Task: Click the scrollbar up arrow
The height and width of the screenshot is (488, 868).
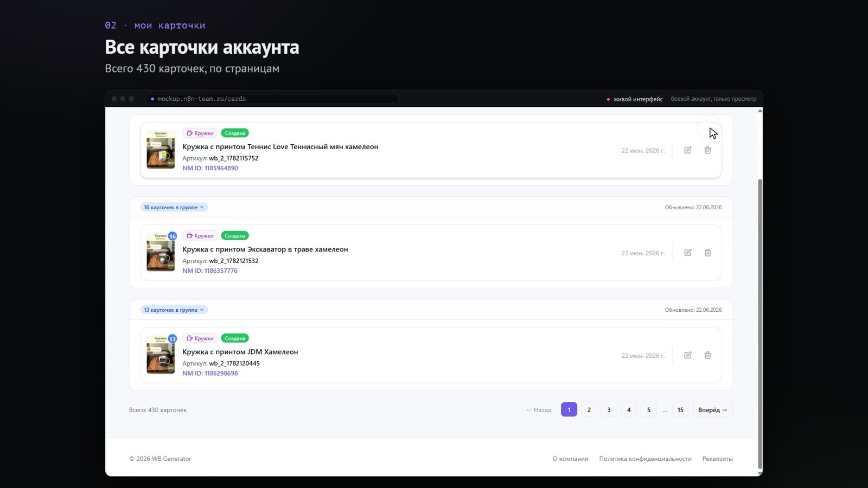Action: click(759, 111)
